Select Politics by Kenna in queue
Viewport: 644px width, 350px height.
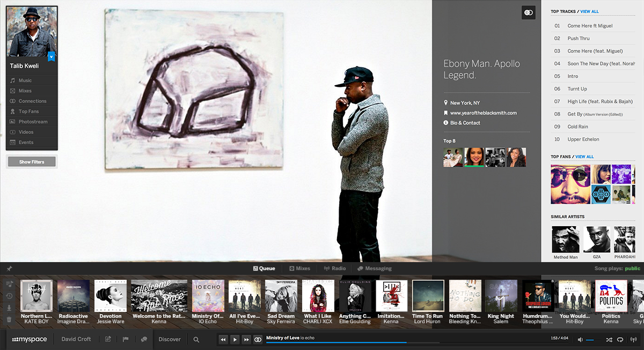coord(611,295)
